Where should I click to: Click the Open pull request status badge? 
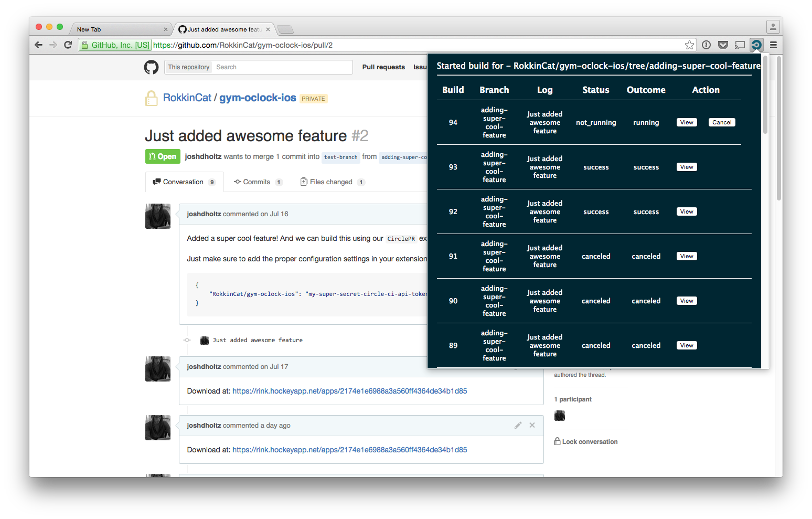163,156
